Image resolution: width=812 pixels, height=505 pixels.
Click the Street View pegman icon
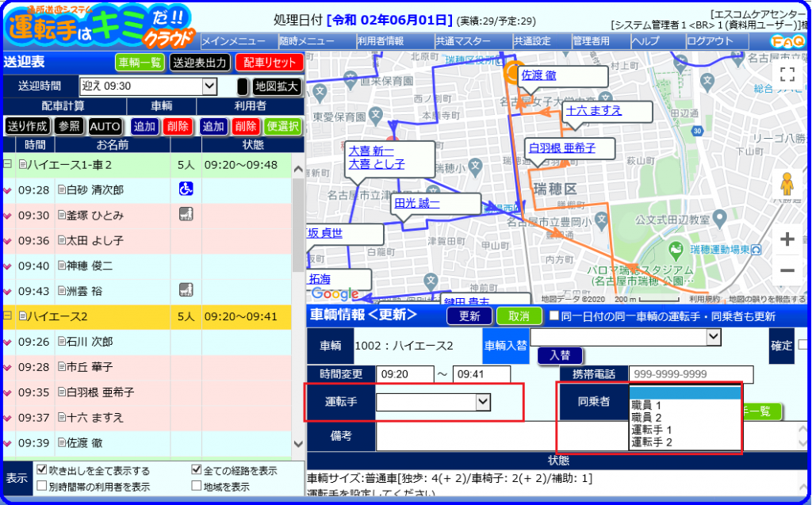[x=787, y=184]
